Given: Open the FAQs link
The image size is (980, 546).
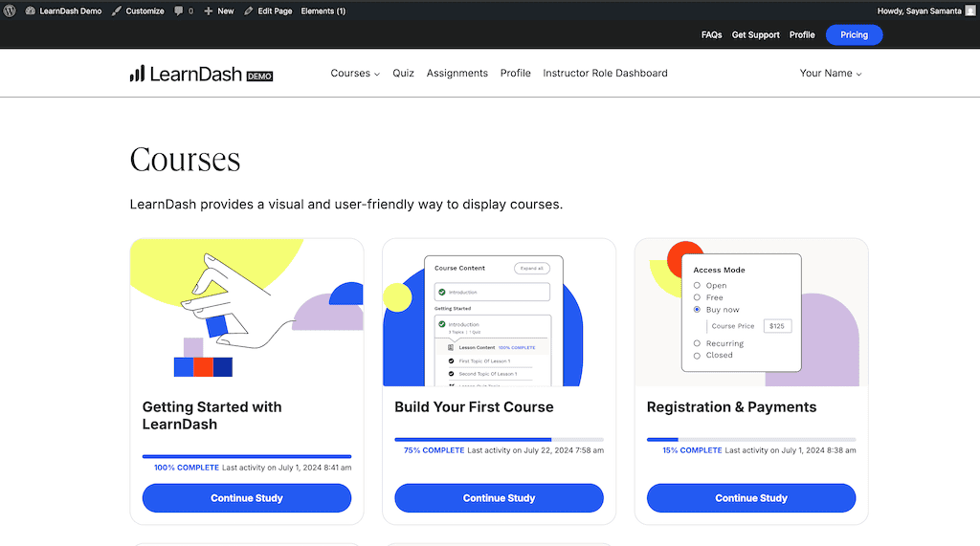Looking at the screenshot, I should 711,35.
